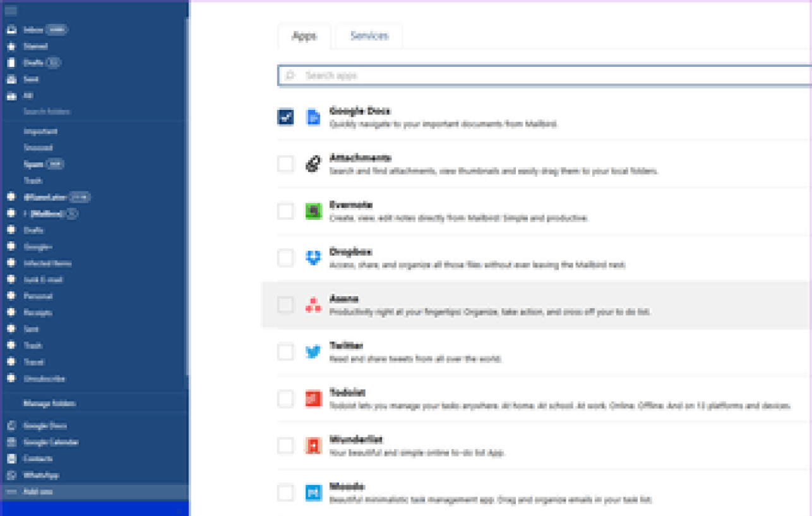
Task: Switch to the Services tab
Action: [x=369, y=36]
